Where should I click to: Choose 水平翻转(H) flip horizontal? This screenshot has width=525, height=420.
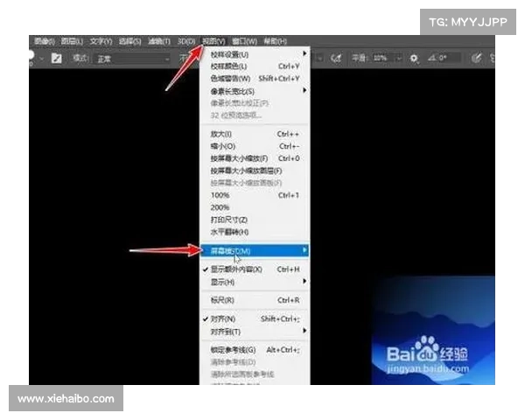[x=255, y=232]
